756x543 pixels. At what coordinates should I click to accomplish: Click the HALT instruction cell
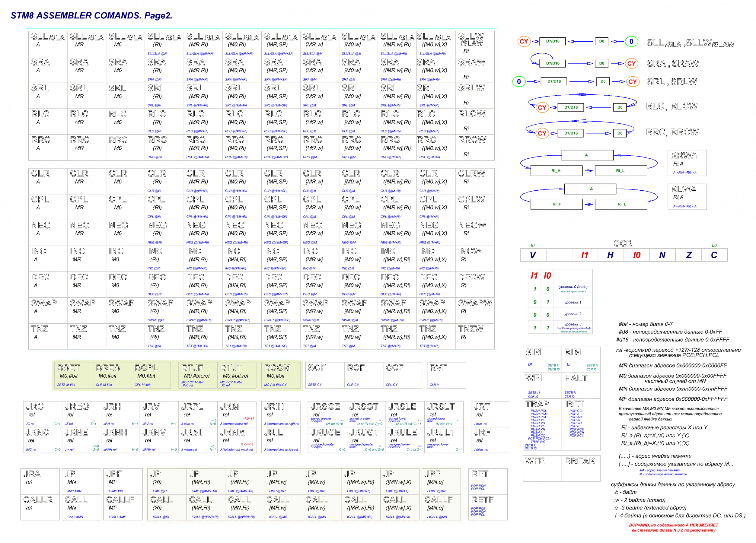581,385
